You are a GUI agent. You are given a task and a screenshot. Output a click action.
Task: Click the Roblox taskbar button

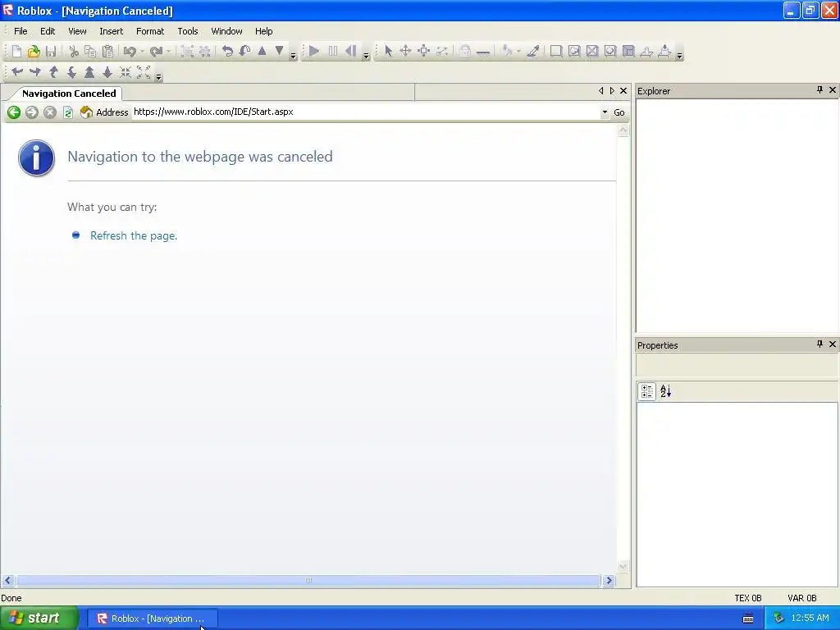point(152,619)
